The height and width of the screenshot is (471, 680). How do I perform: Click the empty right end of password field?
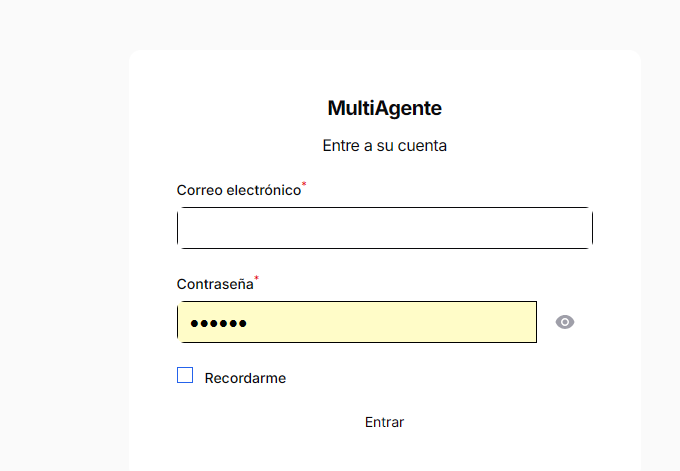[x=510, y=322]
